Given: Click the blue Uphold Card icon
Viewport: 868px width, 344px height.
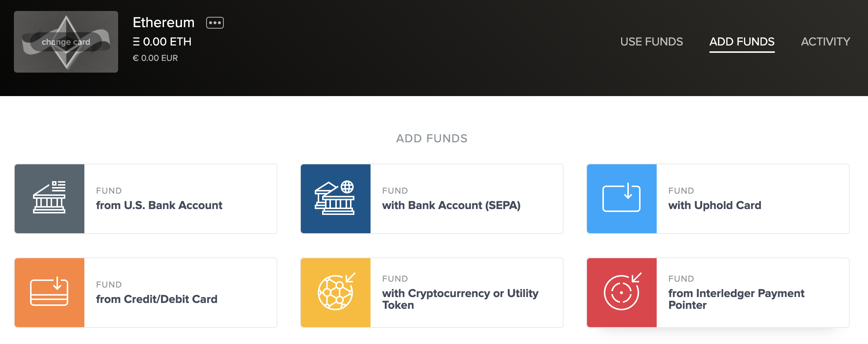Looking at the screenshot, I should coord(621,198).
